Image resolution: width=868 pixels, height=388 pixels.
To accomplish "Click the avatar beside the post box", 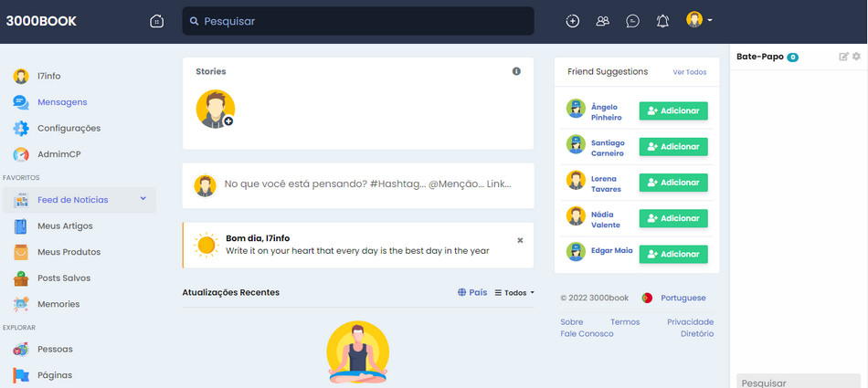I will tap(205, 185).
